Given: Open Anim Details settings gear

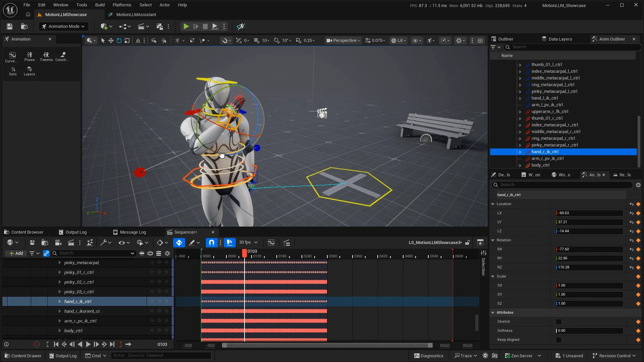Looking at the screenshot, I should (x=638, y=185).
